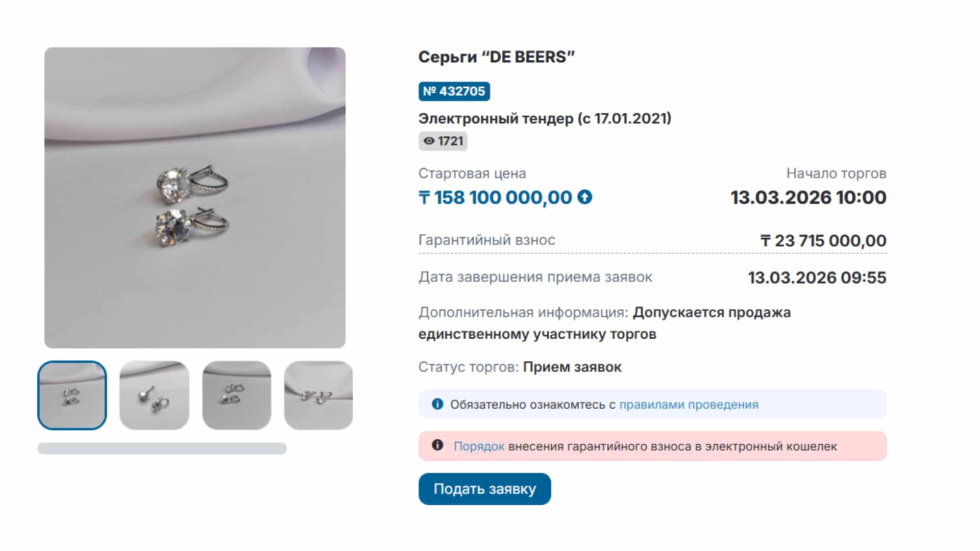
Task: Click the 1721 views counter badge
Action: click(443, 141)
